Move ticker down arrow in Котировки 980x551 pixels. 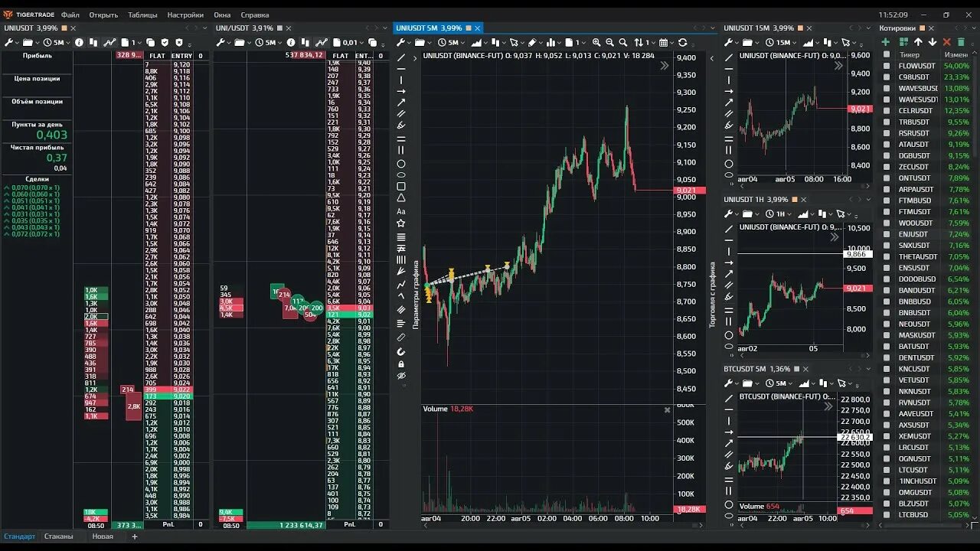pyautogui.click(x=933, y=42)
